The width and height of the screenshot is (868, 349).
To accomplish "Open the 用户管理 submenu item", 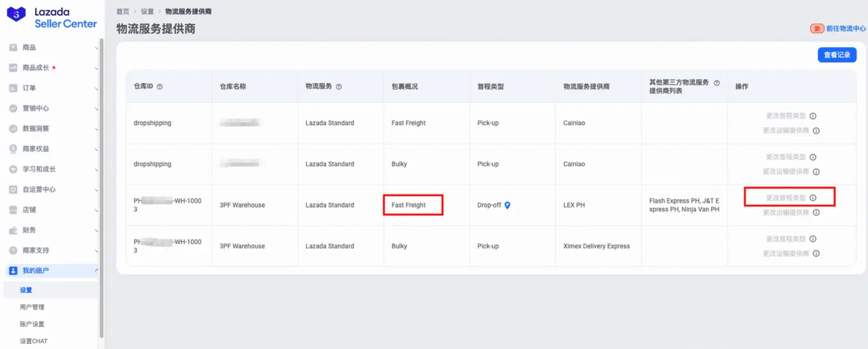I will click(32, 307).
